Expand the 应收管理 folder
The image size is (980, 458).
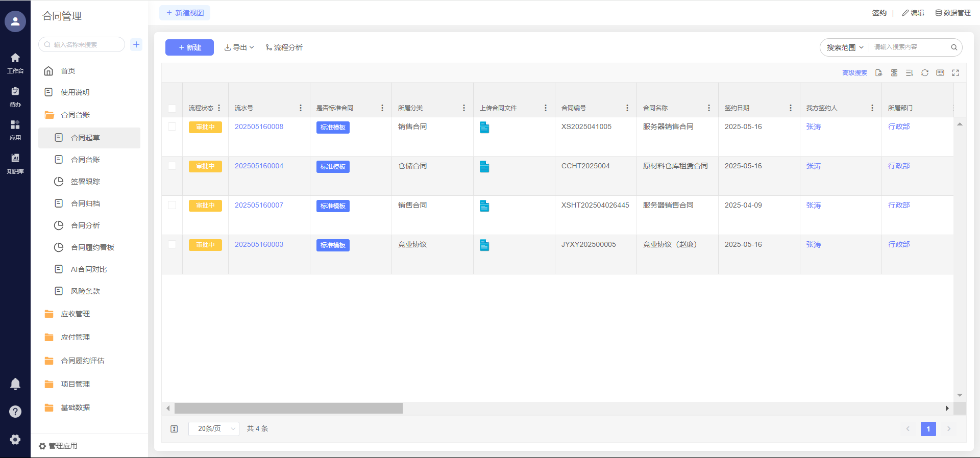click(x=75, y=314)
